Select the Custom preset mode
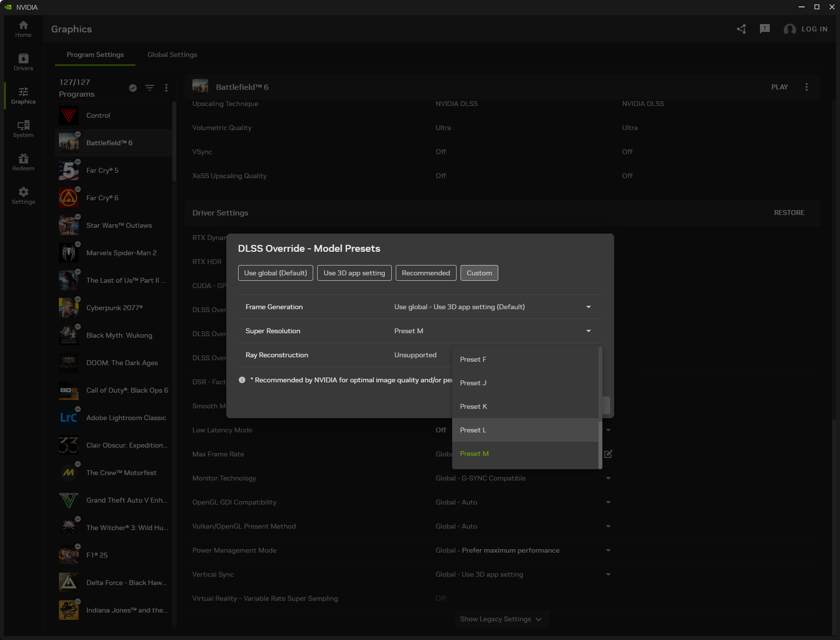840x640 pixels. click(x=479, y=273)
